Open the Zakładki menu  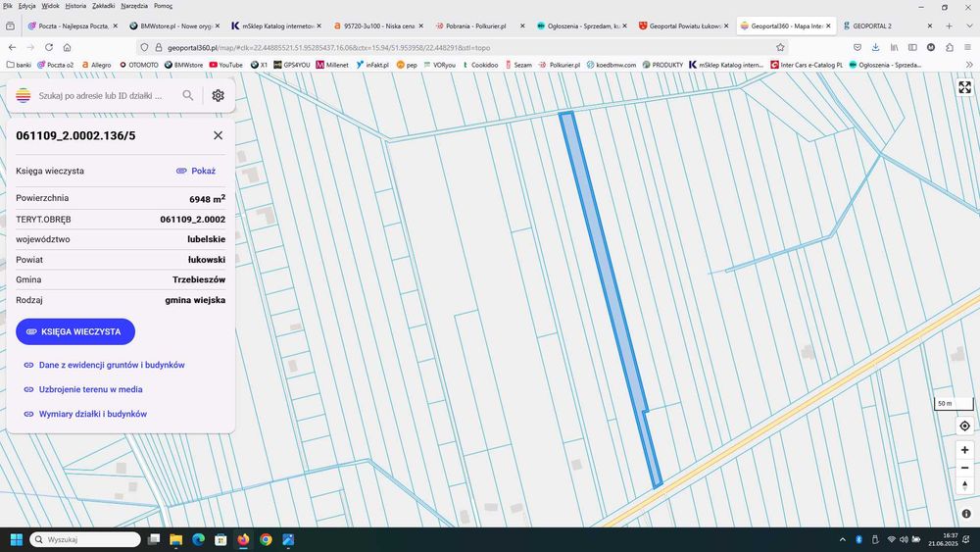103,6
